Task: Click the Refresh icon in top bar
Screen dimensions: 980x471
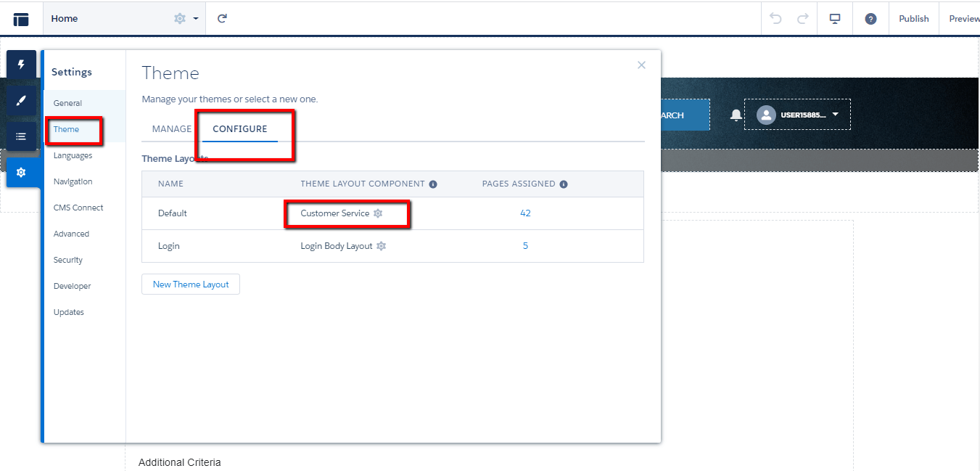Action: click(223, 19)
